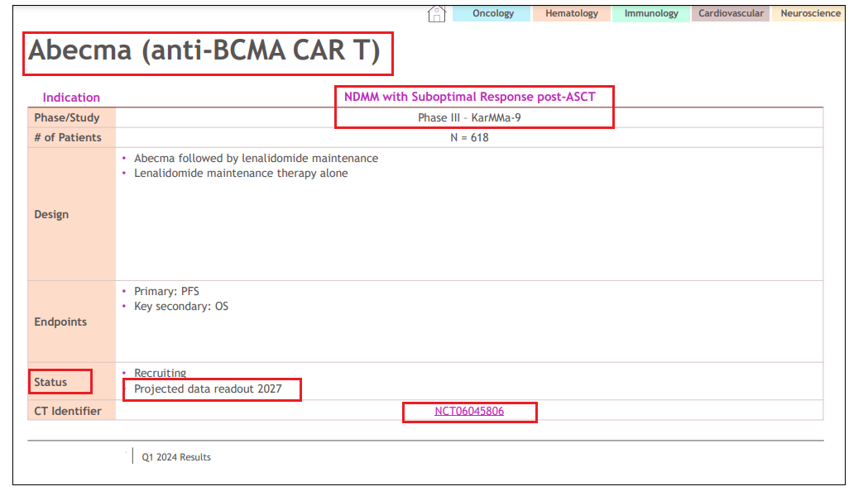Select the NDMM with Suboptimal Response indication
Viewport: 868px width, 496px height.
(x=470, y=97)
